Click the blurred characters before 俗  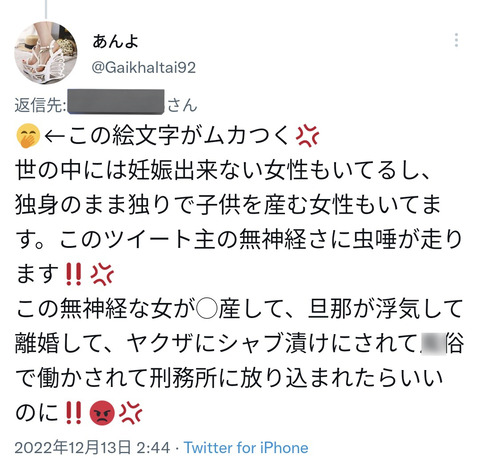432,344
